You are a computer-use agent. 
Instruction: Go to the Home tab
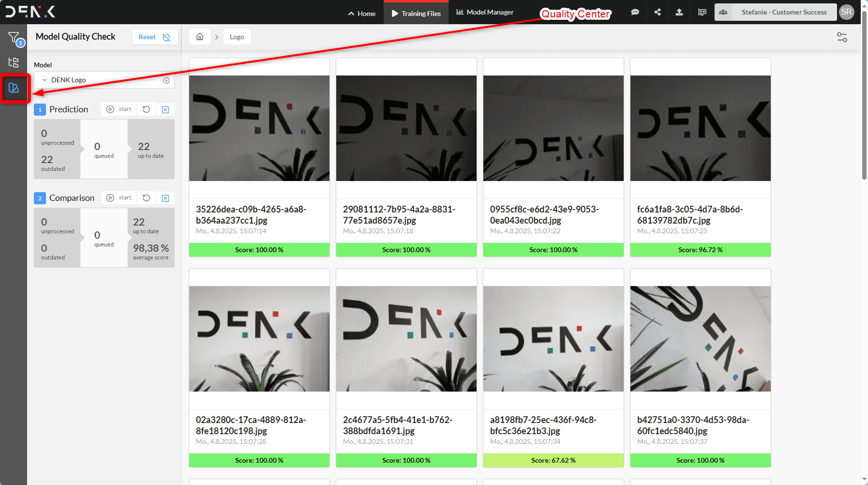pyautogui.click(x=361, y=13)
